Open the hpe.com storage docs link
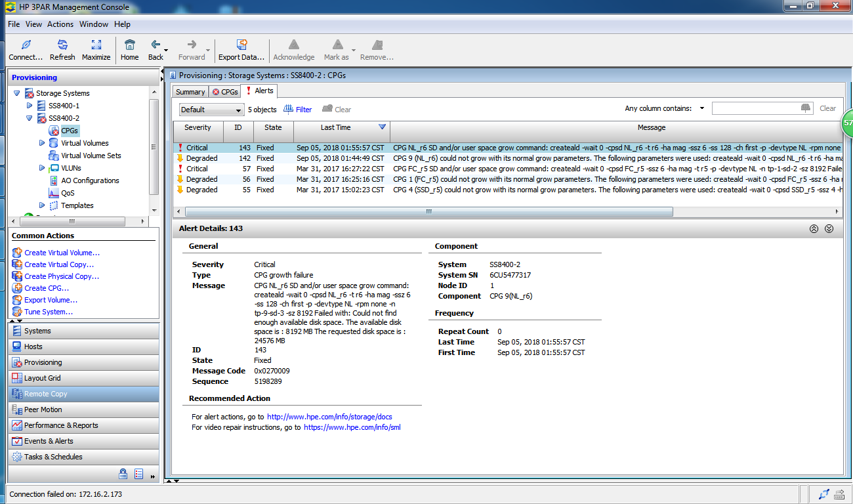 (x=329, y=417)
